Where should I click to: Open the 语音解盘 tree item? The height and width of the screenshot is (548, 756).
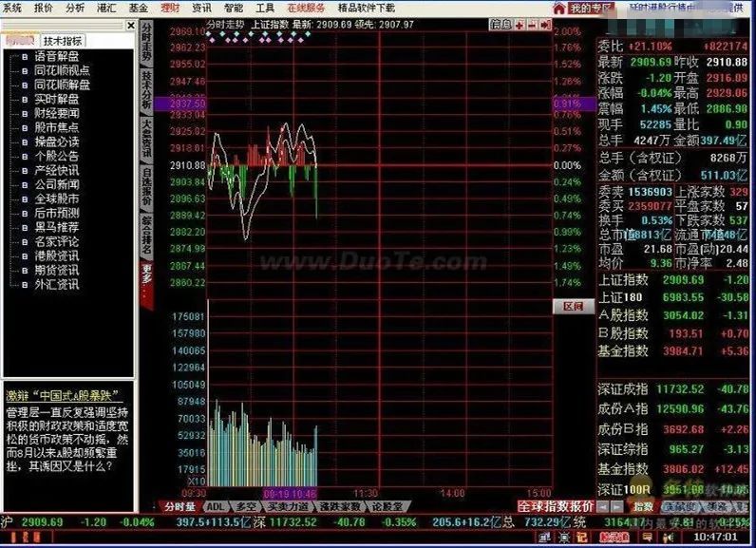pos(56,56)
